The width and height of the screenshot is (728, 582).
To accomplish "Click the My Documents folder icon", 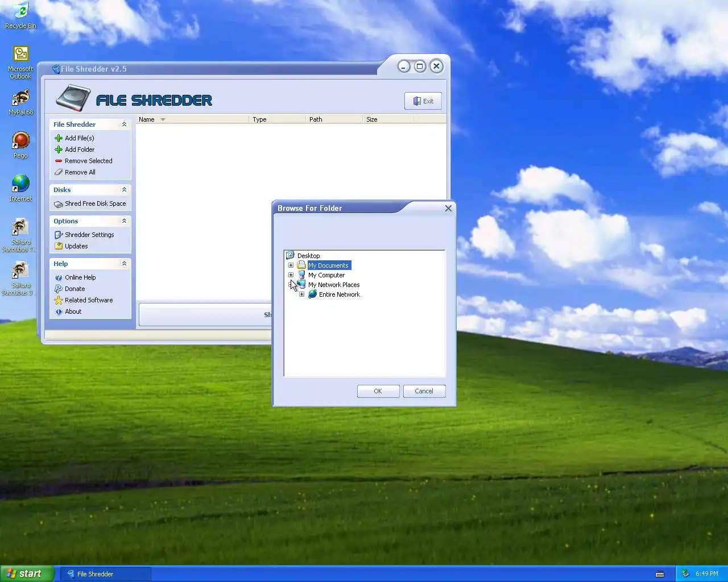I will 301,265.
